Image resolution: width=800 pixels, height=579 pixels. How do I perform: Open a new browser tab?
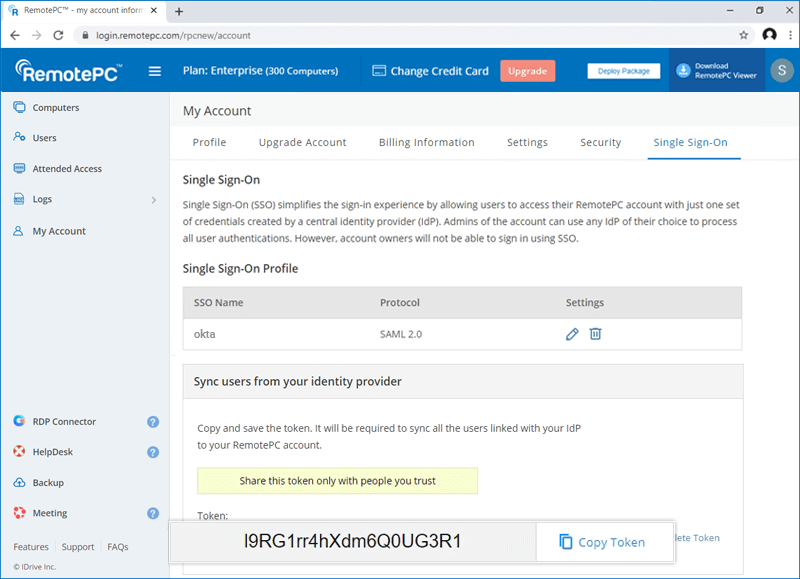tap(179, 11)
